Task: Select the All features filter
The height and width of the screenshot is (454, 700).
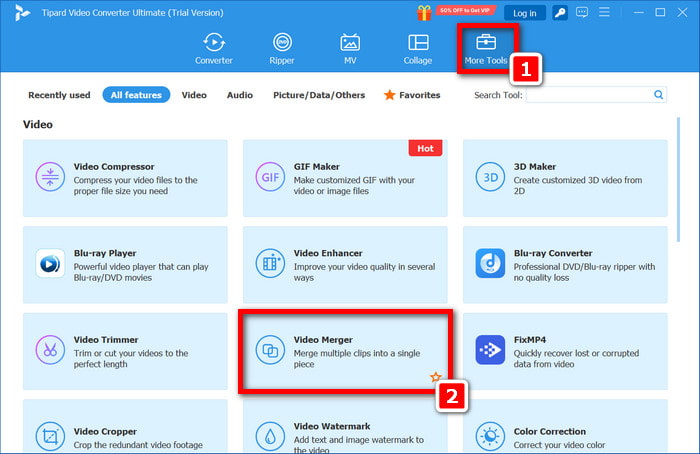Action: [136, 95]
